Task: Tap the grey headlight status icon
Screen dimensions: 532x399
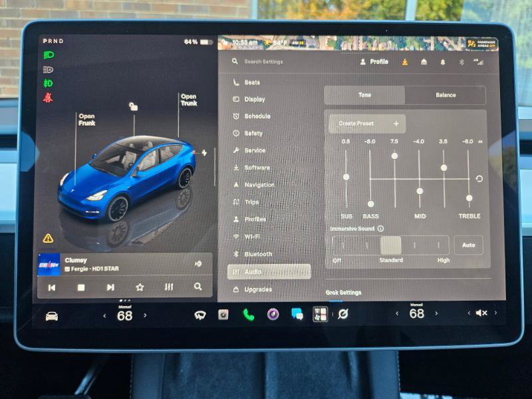Action: click(x=48, y=70)
